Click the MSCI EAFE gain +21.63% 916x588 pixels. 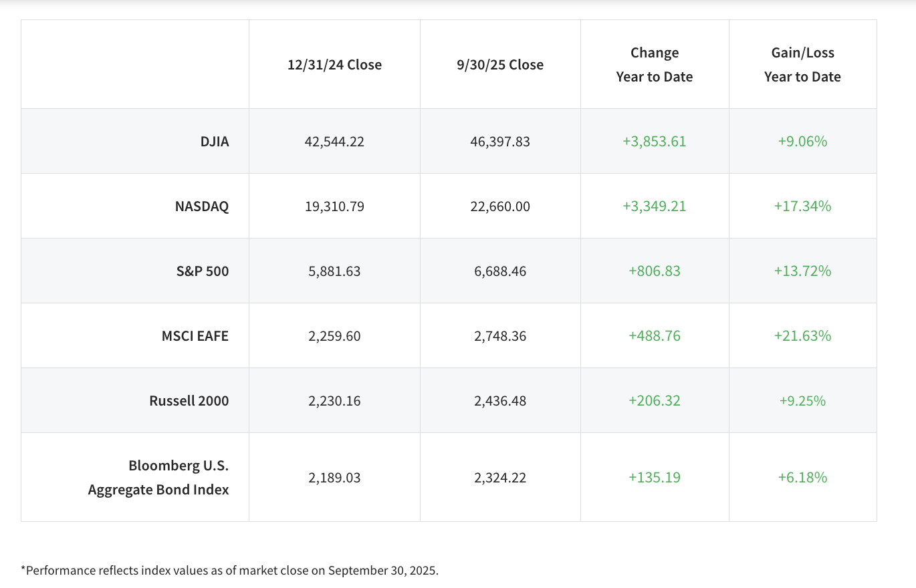coord(802,336)
